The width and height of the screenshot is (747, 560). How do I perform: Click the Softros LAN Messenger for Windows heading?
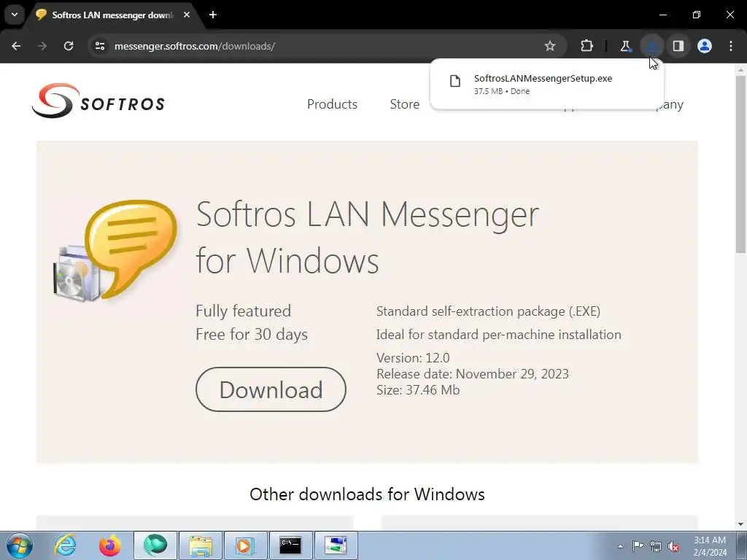point(368,237)
